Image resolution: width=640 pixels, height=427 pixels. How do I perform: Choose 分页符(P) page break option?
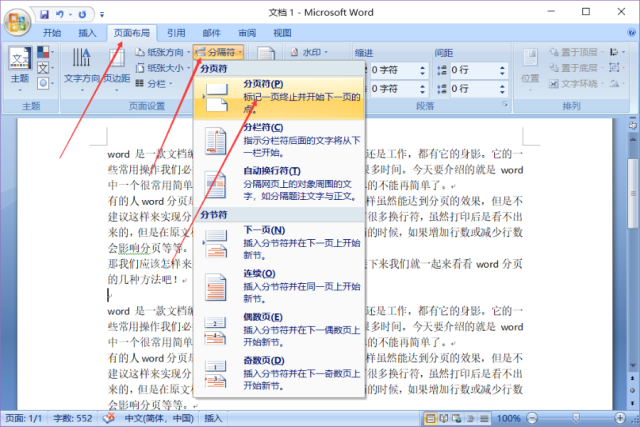[279, 98]
